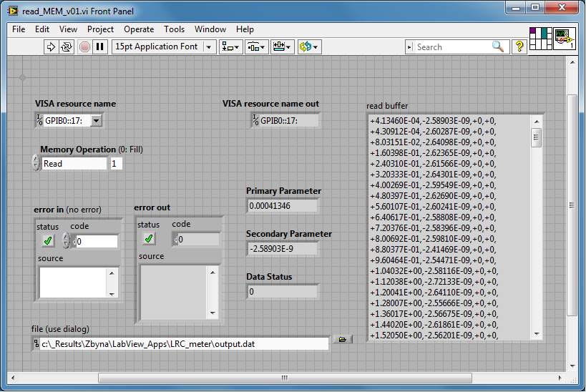The width and height of the screenshot is (586, 392).
Task: Click the front panel horizontal scrollbar thumb
Action: pos(285,378)
